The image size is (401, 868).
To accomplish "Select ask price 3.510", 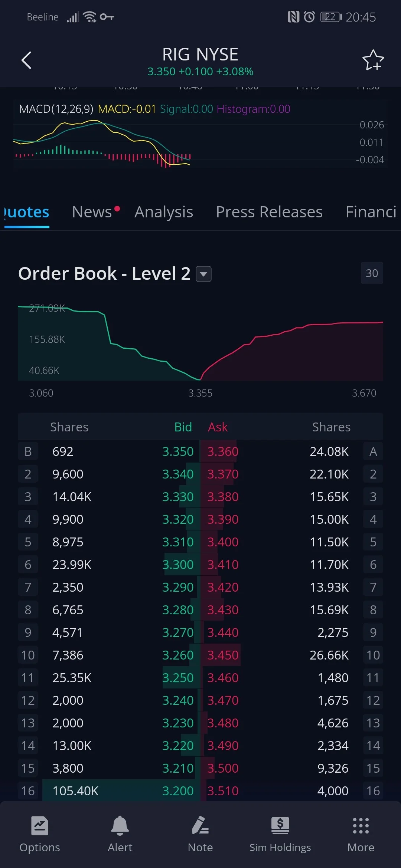I will pyautogui.click(x=223, y=791).
